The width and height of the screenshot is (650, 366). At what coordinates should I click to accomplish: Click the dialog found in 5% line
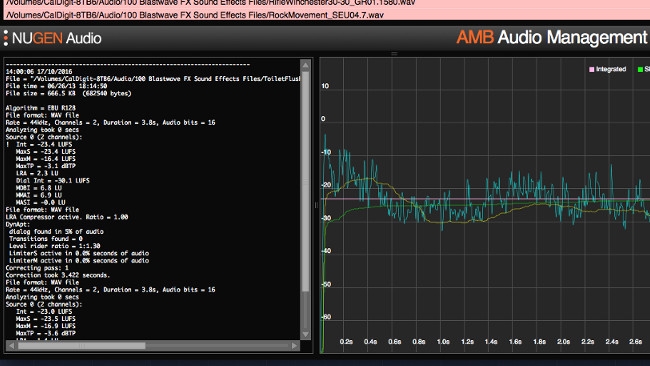tap(56, 232)
